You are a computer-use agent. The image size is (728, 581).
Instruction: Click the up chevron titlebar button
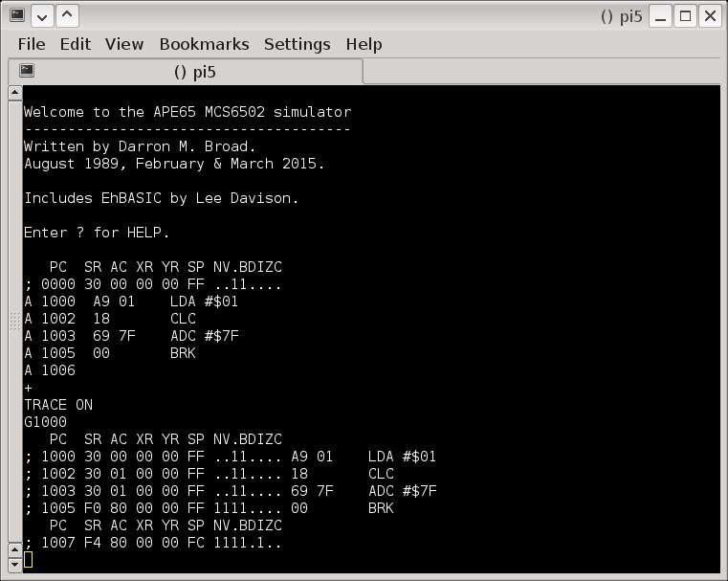[x=67, y=16]
